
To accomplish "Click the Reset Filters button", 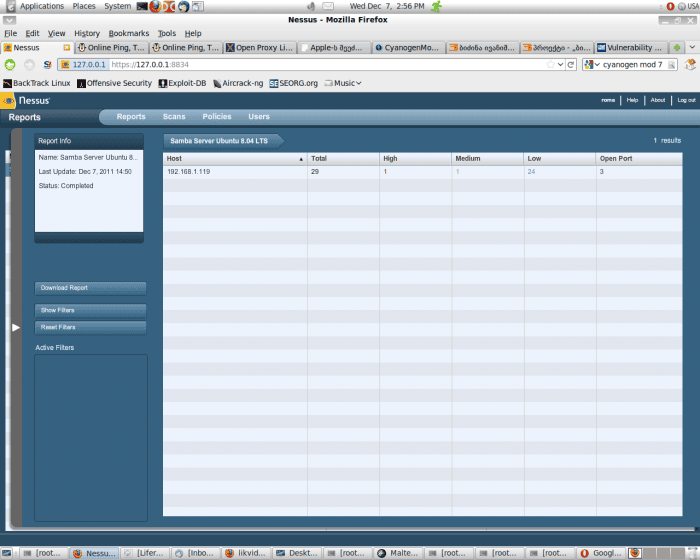I will pos(90,327).
